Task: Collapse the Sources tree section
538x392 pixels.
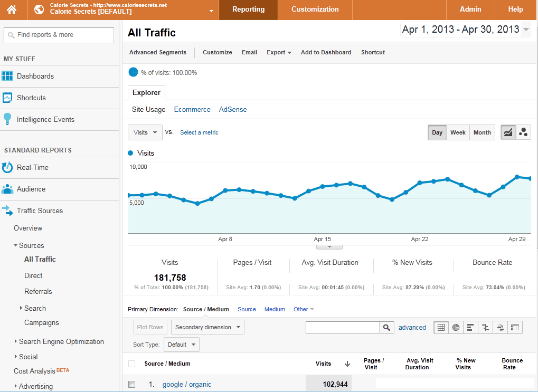Action: 15,245
